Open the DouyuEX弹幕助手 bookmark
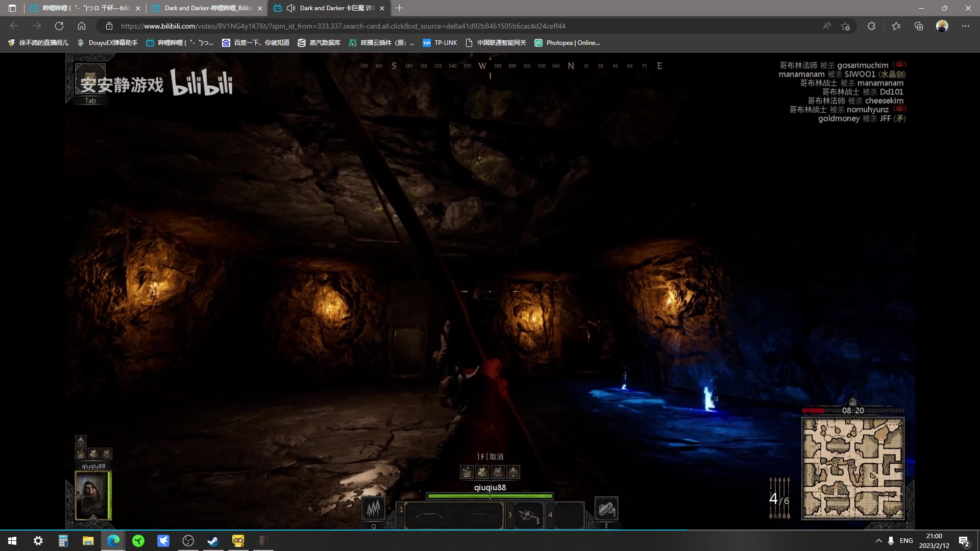 [x=107, y=43]
